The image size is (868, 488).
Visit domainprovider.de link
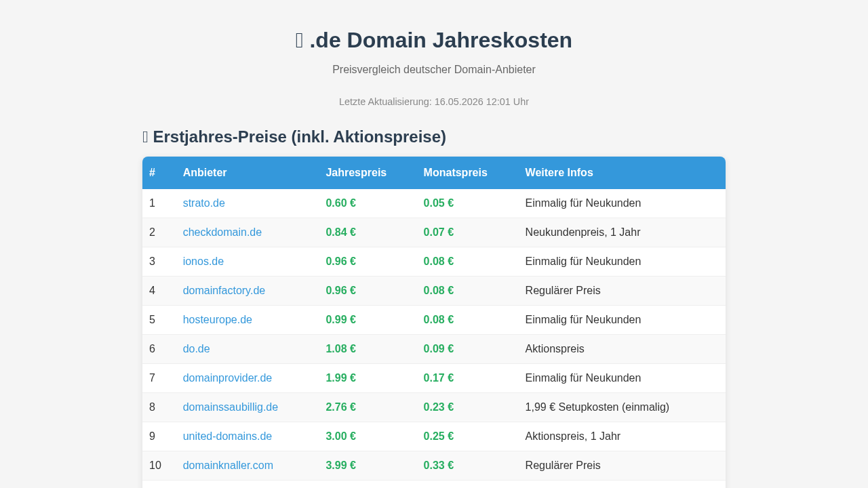pos(227,378)
